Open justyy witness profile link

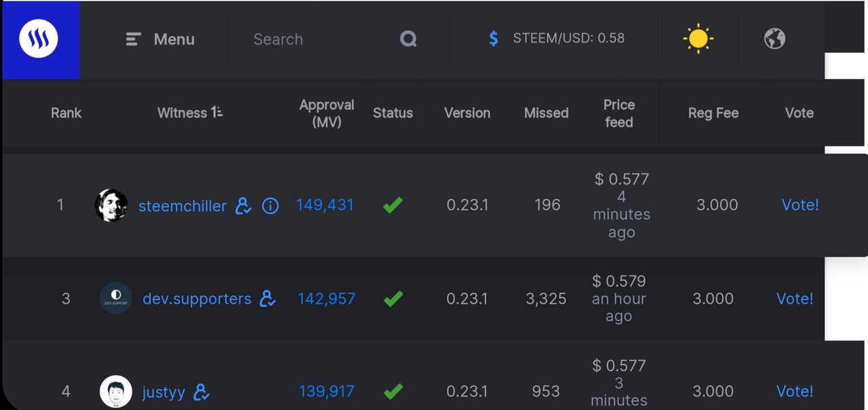click(163, 392)
